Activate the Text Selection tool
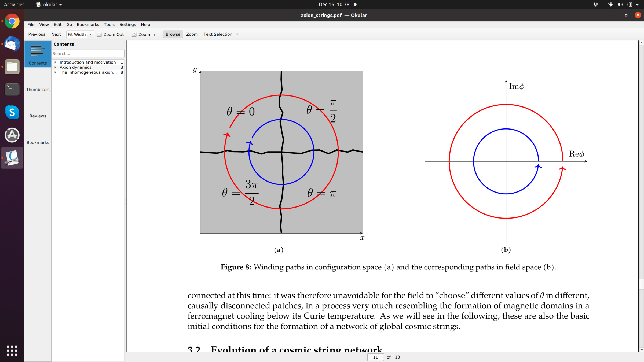 coord(218,34)
